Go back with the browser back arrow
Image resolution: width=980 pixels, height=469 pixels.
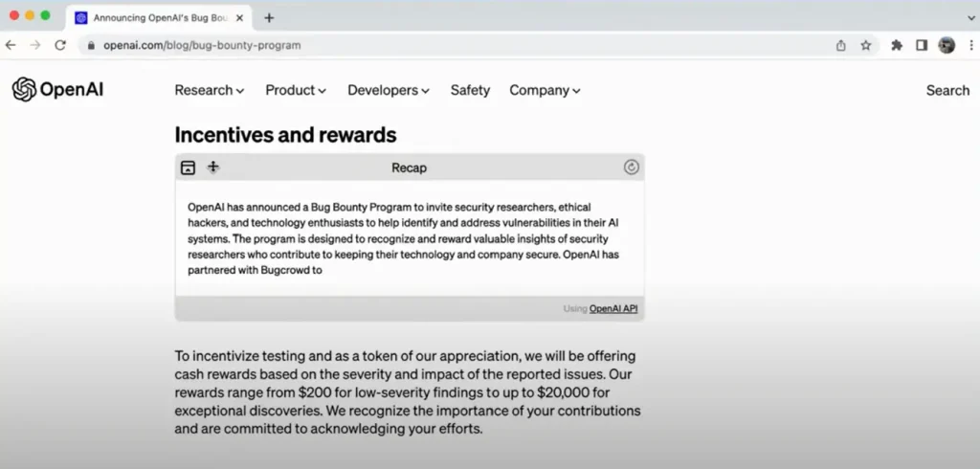(11, 45)
